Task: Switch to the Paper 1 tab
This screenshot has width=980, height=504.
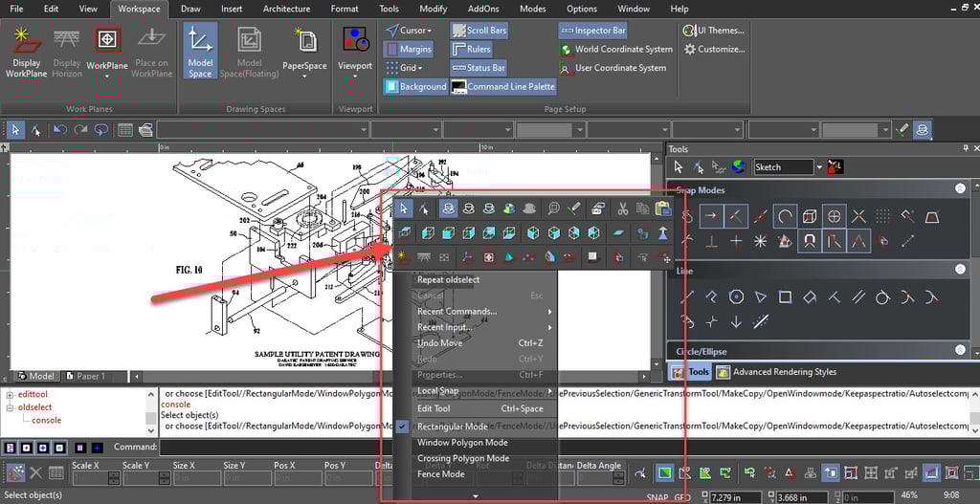Action: [91, 376]
